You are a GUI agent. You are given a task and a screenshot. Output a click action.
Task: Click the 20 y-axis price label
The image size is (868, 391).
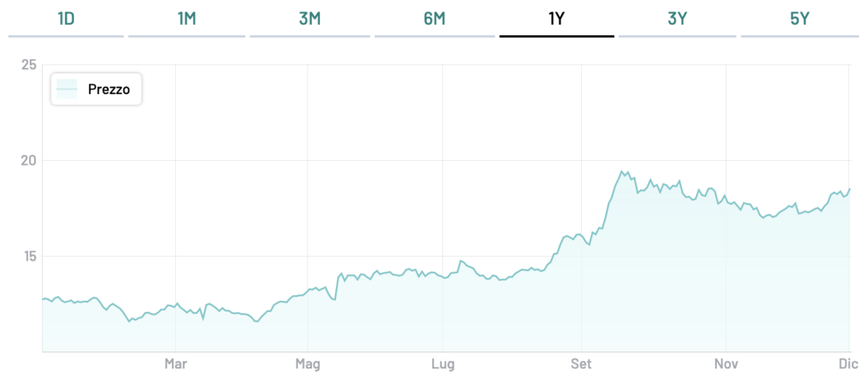[x=29, y=161]
